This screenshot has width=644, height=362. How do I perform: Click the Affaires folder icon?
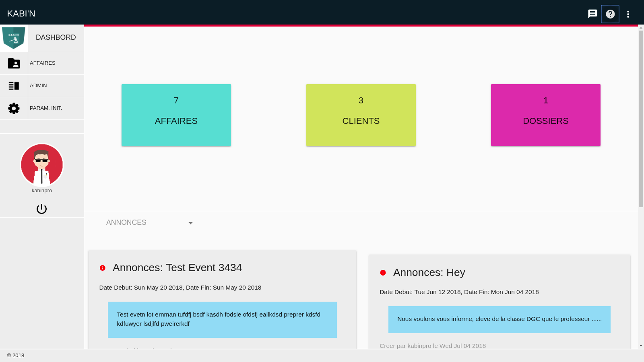14,63
